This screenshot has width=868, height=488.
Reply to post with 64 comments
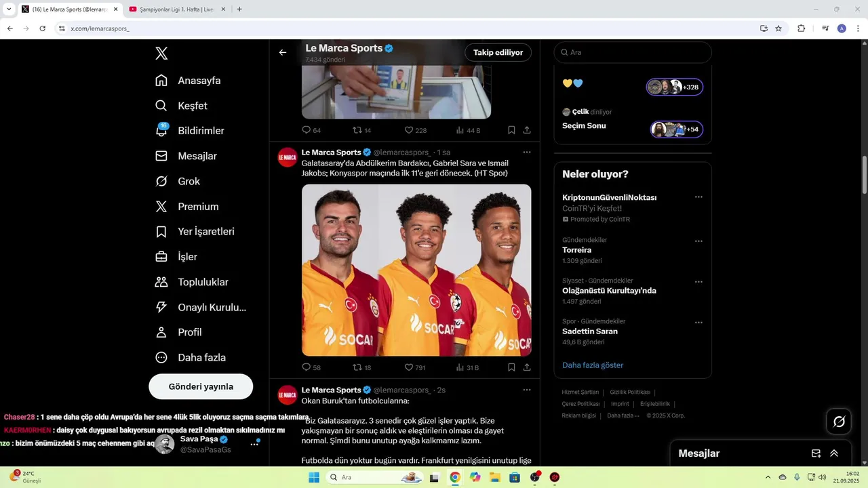[311, 130]
